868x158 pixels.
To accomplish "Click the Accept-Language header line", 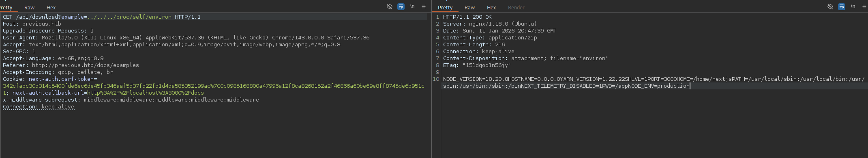I will point(53,58).
